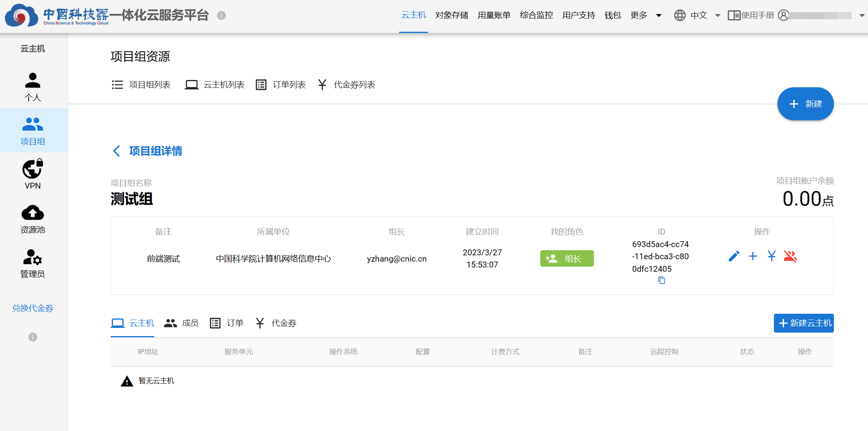Click the user account avatar icon

(783, 15)
